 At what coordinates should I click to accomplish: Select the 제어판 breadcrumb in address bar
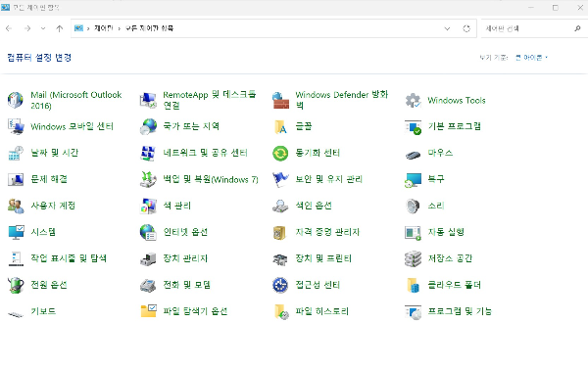tap(104, 28)
